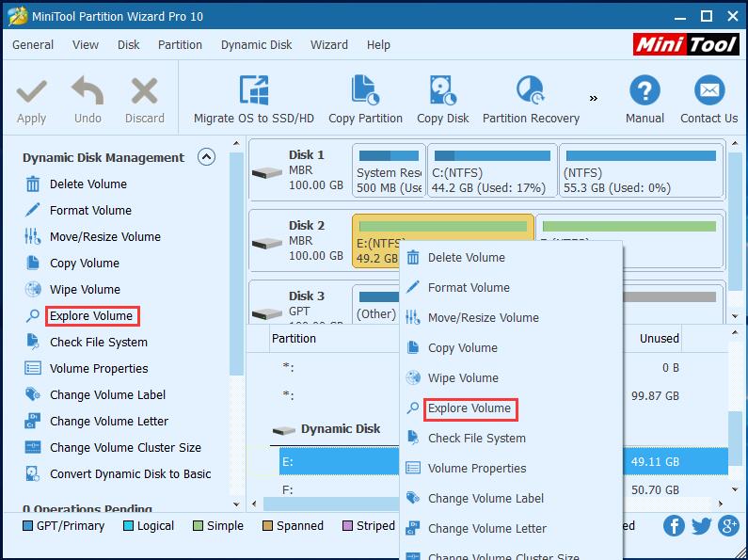Click the Apply checkmark icon

click(31, 91)
